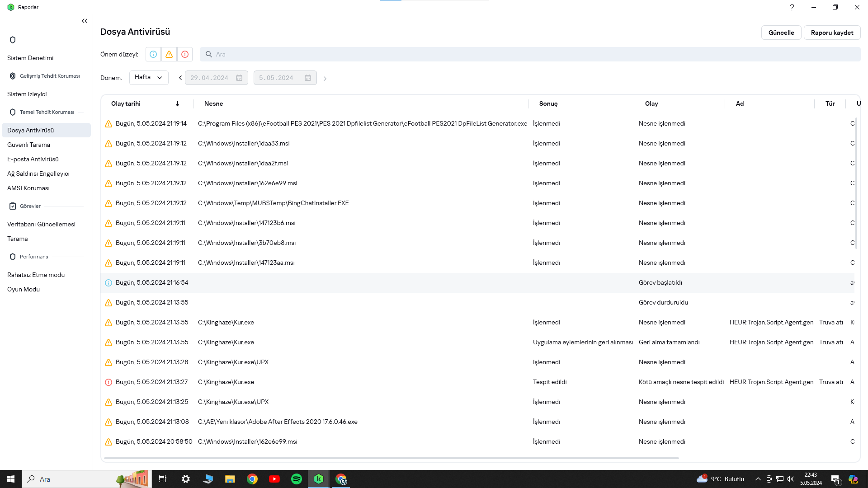Screen dimensions: 868x488
Task: Click the Raporu kaydet button
Action: pos(832,33)
